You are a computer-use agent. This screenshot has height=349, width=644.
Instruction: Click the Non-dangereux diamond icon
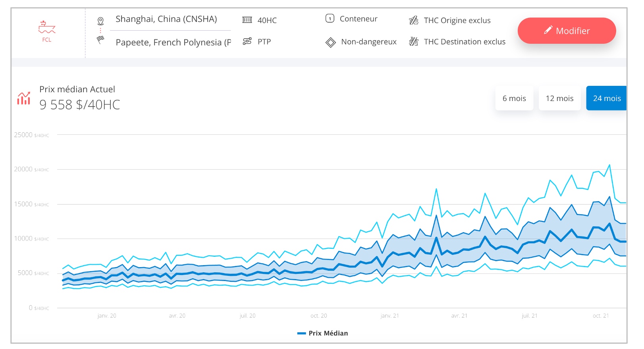[x=330, y=42]
